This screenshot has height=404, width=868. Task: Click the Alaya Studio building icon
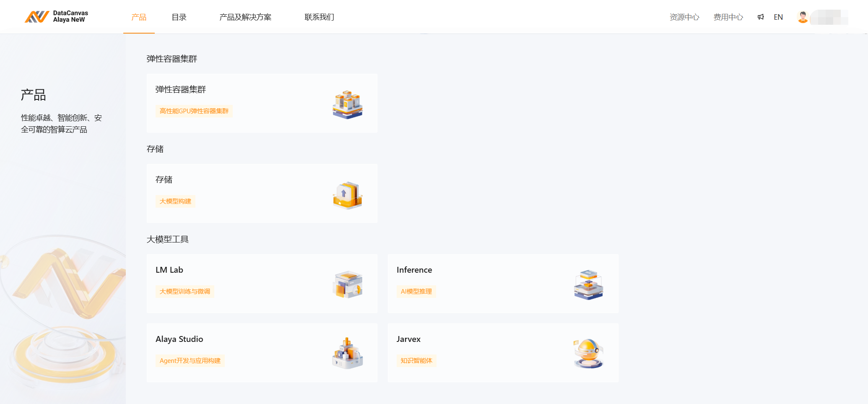coord(347,354)
